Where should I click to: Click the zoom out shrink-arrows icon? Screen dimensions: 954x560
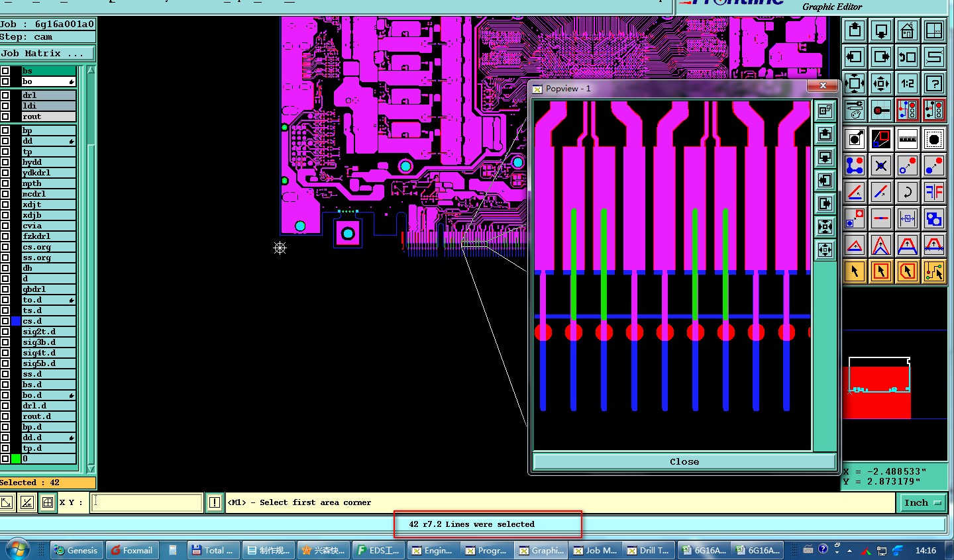881,83
